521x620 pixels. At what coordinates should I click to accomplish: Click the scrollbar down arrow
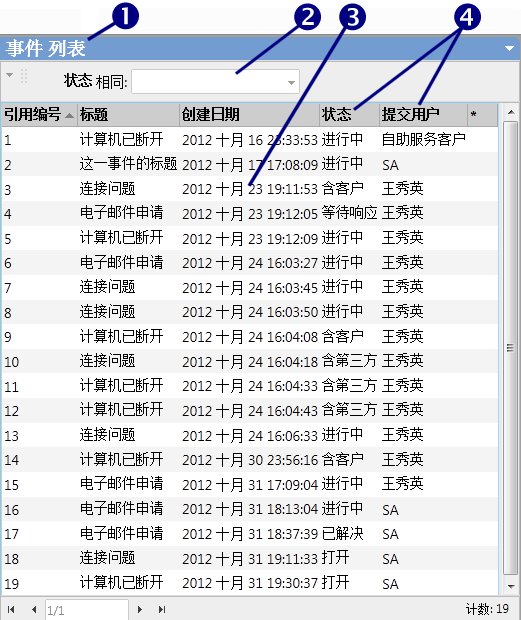click(x=511, y=586)
